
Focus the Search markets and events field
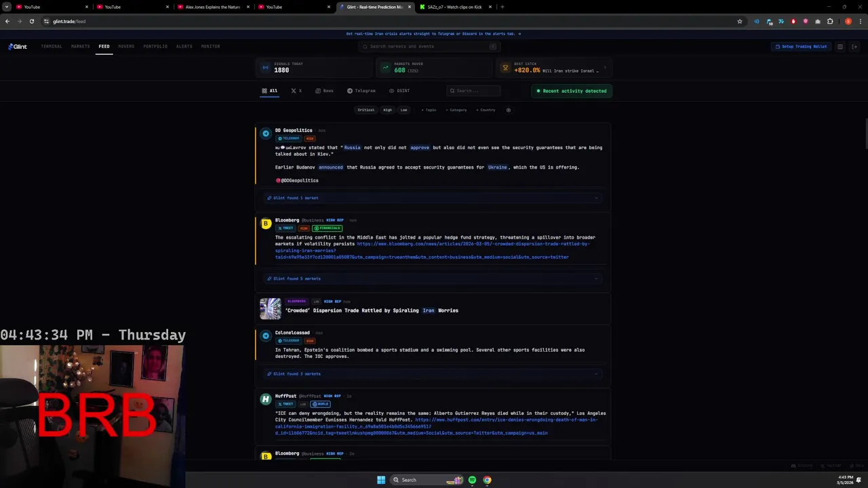pos(430,47)
